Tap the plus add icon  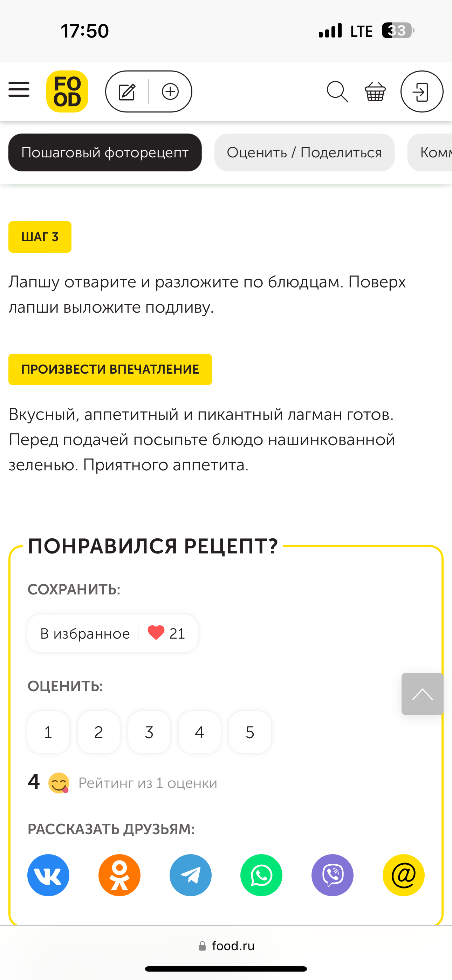pyautogui.click(x=170, y=92)
